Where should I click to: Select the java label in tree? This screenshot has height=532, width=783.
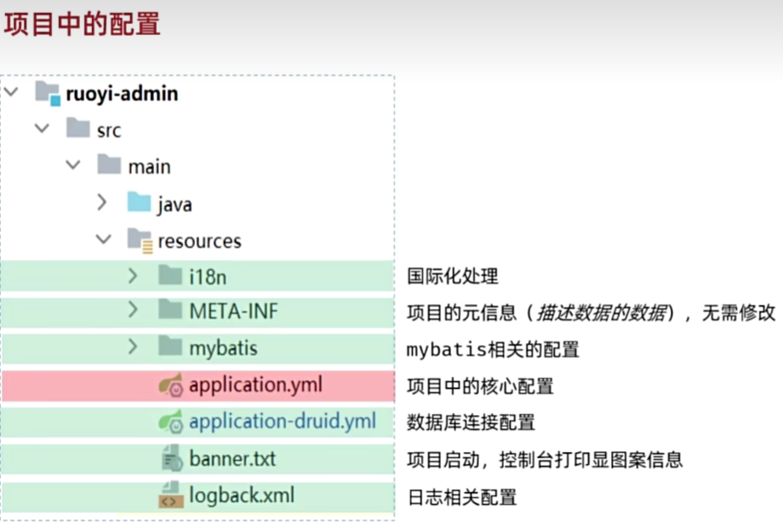174,204
